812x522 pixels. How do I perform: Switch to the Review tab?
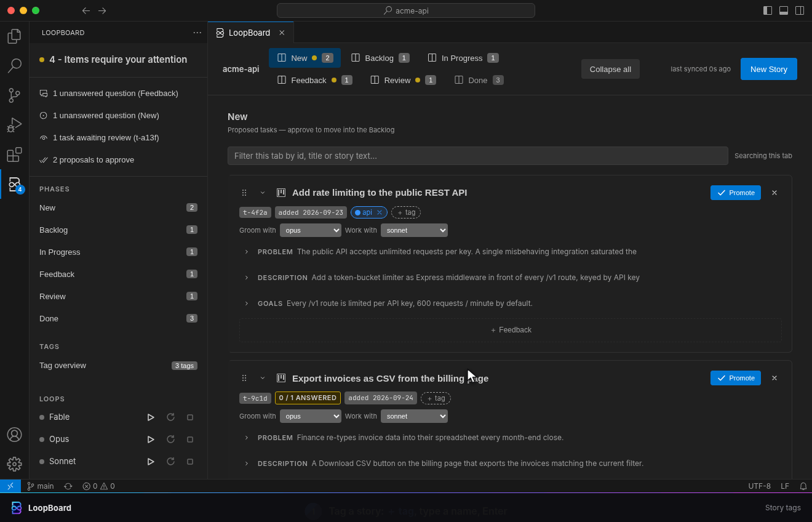tap(404, 80)
